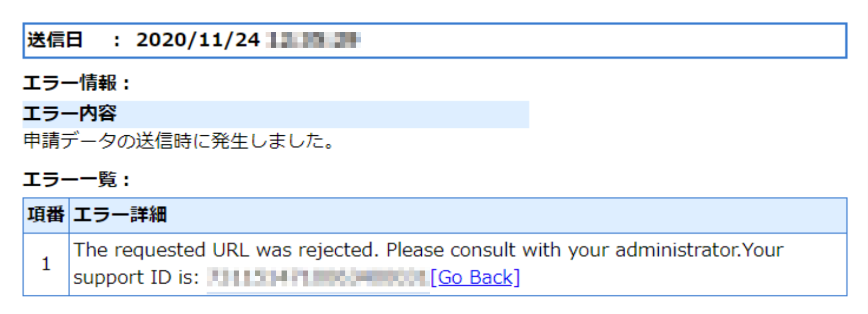Image resolution: width=868 pixels, height=314 pixels.
Task: Click the 項番 column header
Action: tap(46, 215)
